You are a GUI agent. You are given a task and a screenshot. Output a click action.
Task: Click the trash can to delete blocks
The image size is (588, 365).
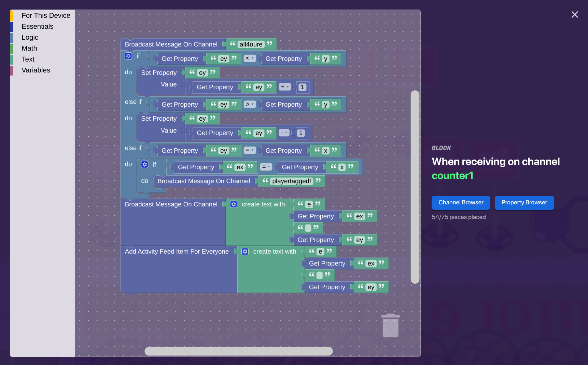point(390,325)
